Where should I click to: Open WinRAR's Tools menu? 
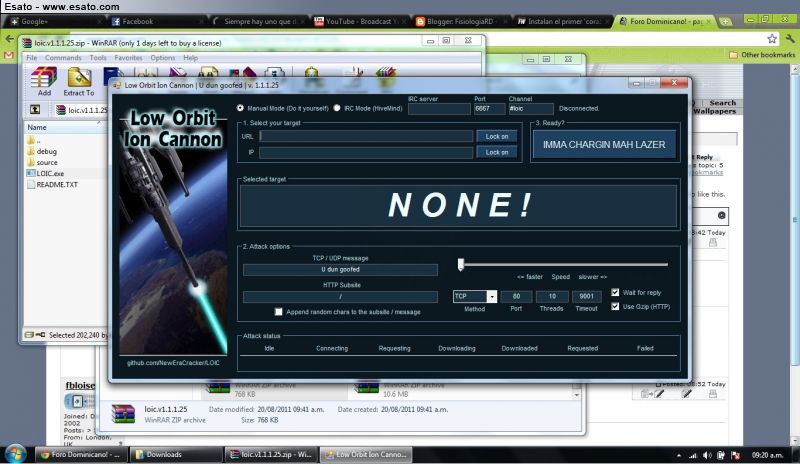[x=98, y=58]
